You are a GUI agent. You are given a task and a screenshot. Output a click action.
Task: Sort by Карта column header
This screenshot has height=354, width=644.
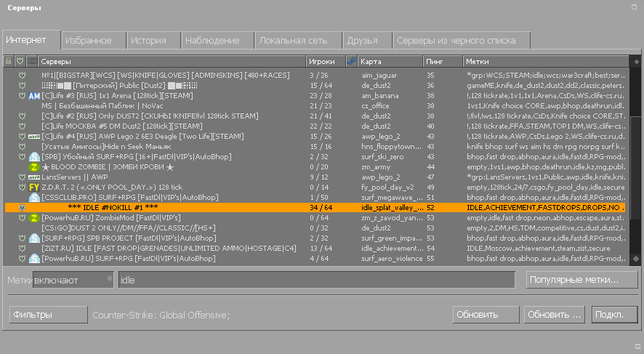[390, 62]
